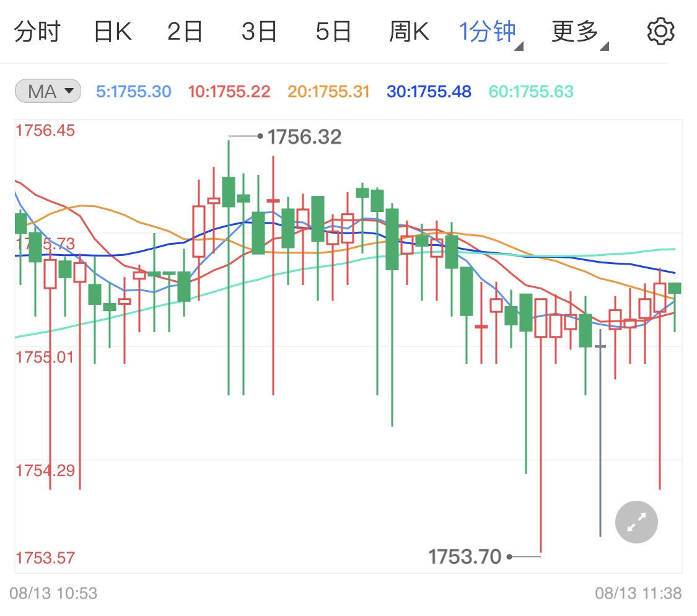697x616 pixels.
Task: Toggle the MA indicator display
Action: tap(48, 90)
